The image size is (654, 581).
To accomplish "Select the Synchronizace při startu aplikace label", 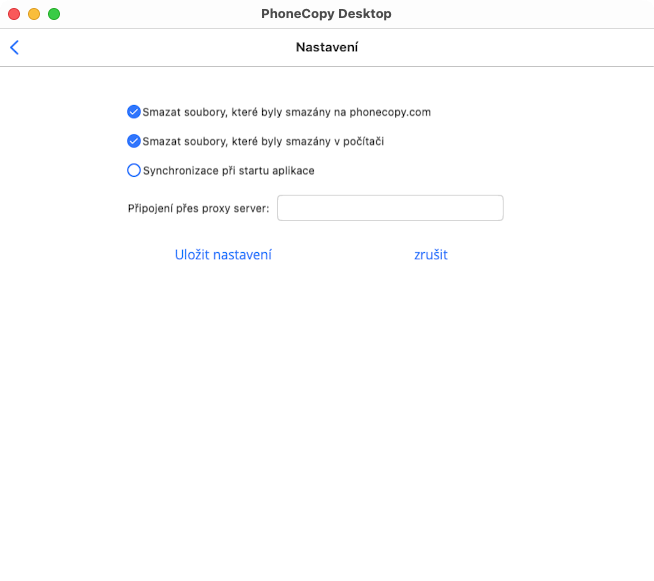I will pos(229,170).
